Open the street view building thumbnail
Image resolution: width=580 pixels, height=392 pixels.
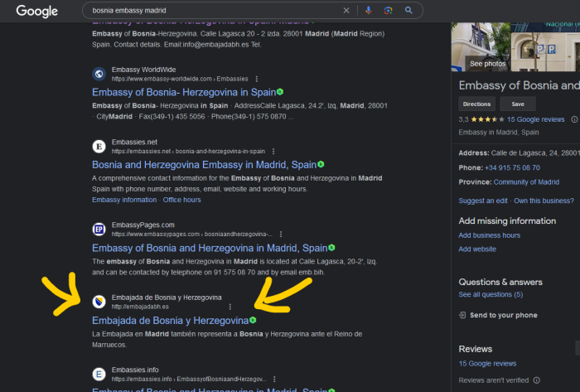point(545,51)
